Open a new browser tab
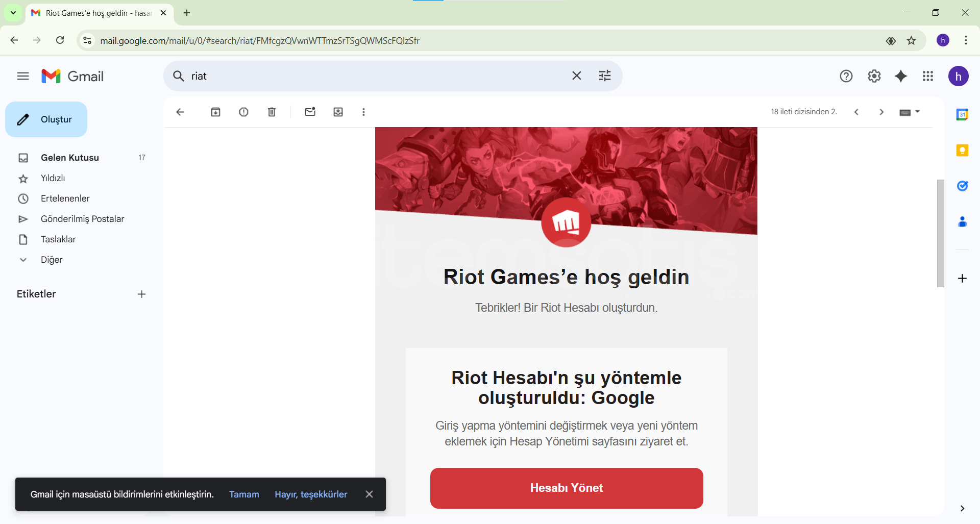980x524 pixels. tap(187, 13)
